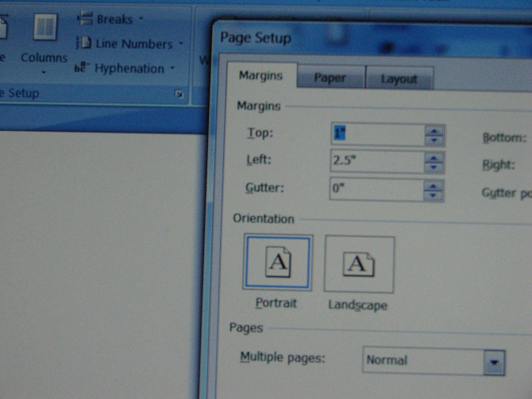Image resolution: width=532 pixels, height=399 pixels.
Task: Click inside the Gutter value field
Action: click(376, 189)
